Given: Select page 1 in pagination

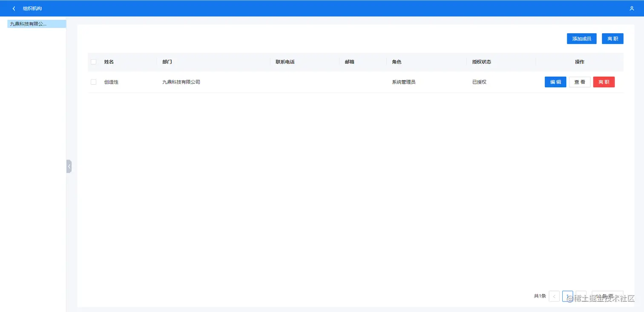Looking at the screenshot, I should point(568,296).
